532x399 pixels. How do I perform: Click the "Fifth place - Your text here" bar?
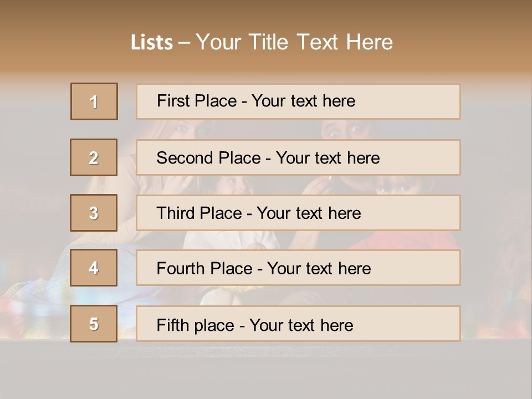(298, 324)
